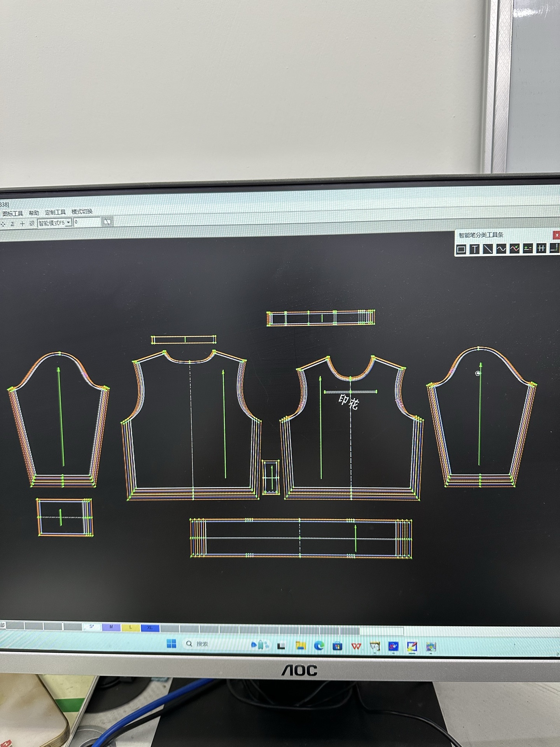Select the T-shaped line tool
The width and height of the screenshot is (560, 747).
click(x=474, y=249)
